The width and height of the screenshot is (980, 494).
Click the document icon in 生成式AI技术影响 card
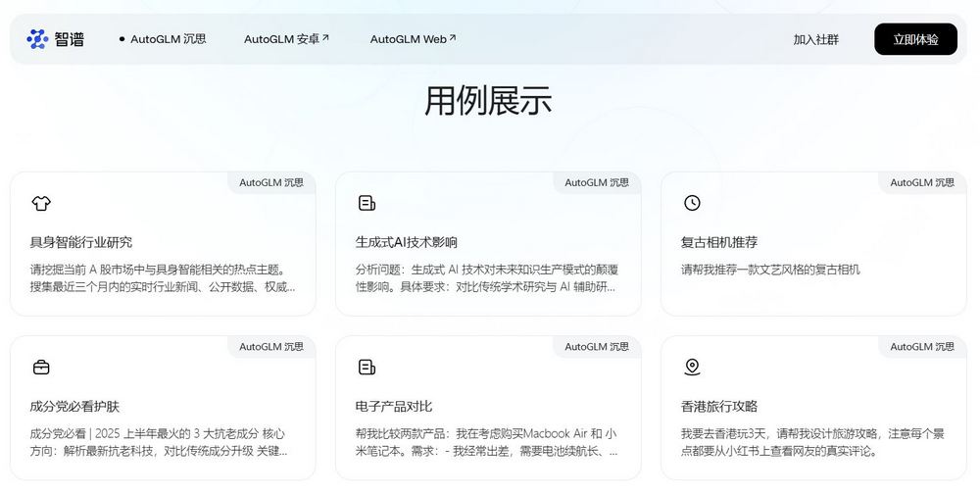[367, 203]
